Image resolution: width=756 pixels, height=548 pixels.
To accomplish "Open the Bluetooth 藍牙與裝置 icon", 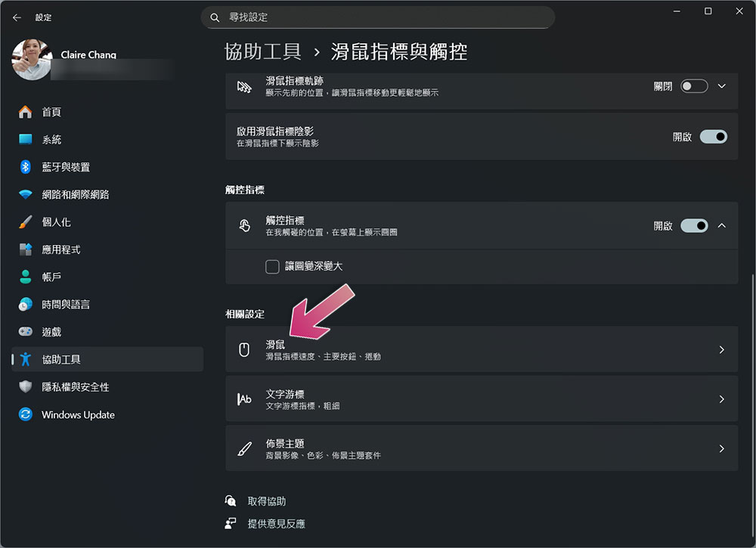I will pyautogui.click(x=25, y=167).
